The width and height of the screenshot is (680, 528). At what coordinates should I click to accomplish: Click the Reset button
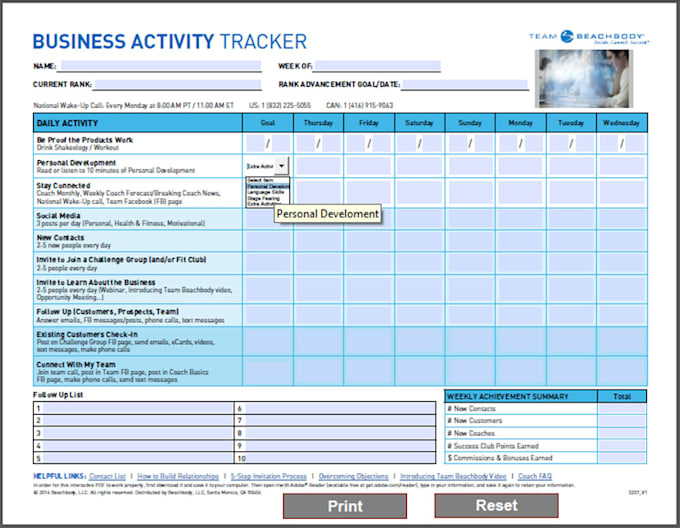(x=496, y=505)
